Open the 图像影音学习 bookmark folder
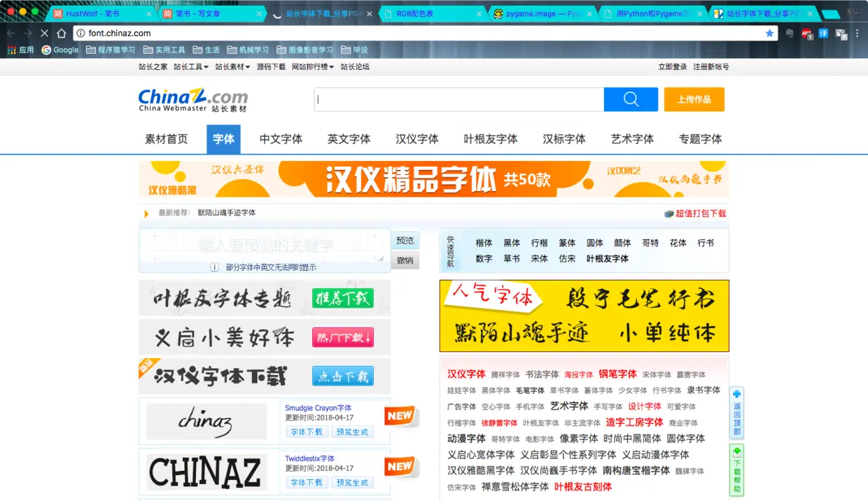The height and width of the screenshot is (501, 868). tap(305, 50)
